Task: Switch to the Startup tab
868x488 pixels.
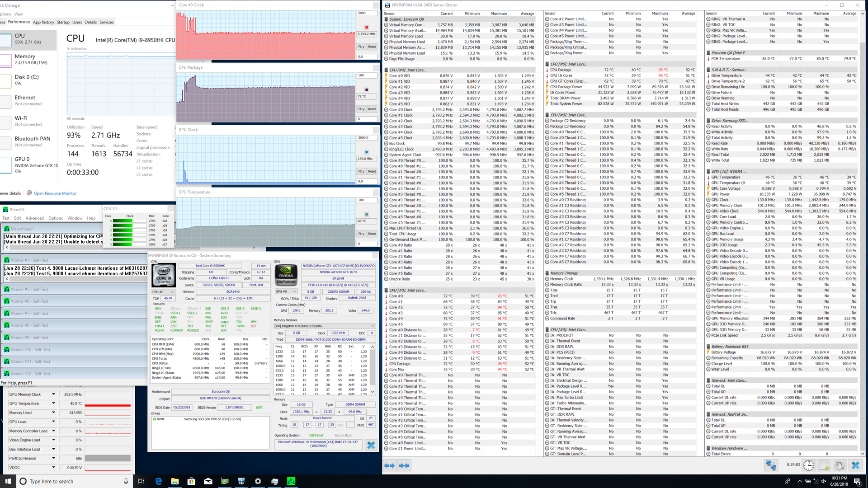Action: 63,22
